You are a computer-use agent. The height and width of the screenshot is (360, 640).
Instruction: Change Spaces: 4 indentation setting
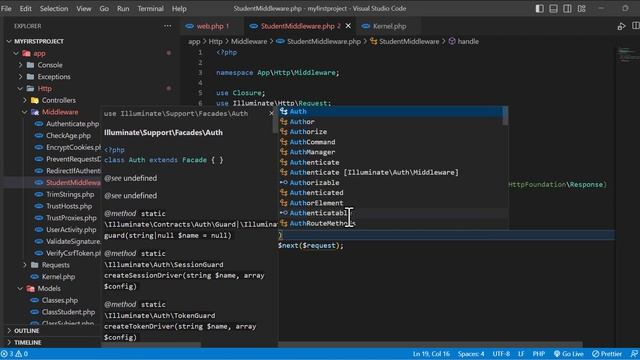coord(471,354)
